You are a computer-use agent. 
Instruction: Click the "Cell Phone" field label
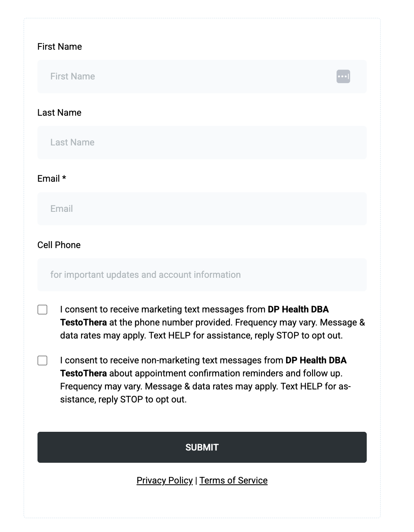pyautogui.click(x=59, y=245)
